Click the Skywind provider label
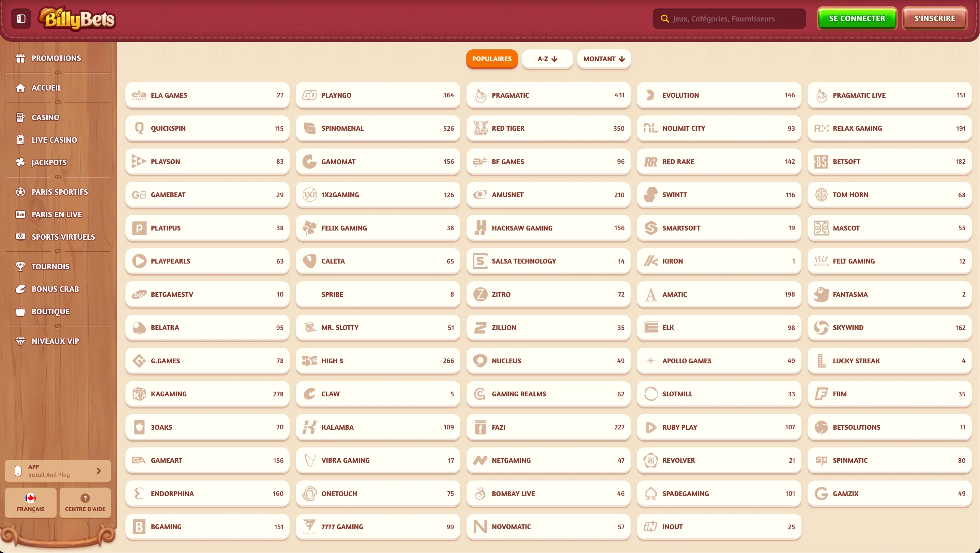980x553 pixels. [848, 327]
